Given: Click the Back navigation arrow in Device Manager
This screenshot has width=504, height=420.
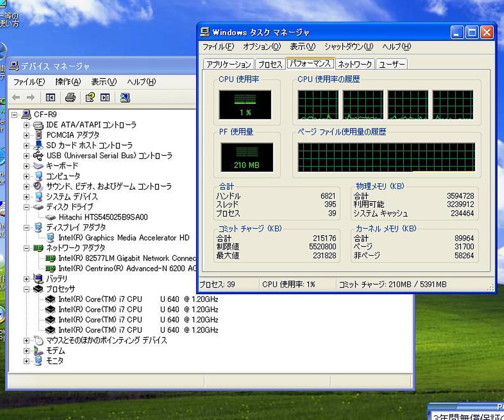Looking at the screenshot, I should pyautogui.click(x=15, y=97).
